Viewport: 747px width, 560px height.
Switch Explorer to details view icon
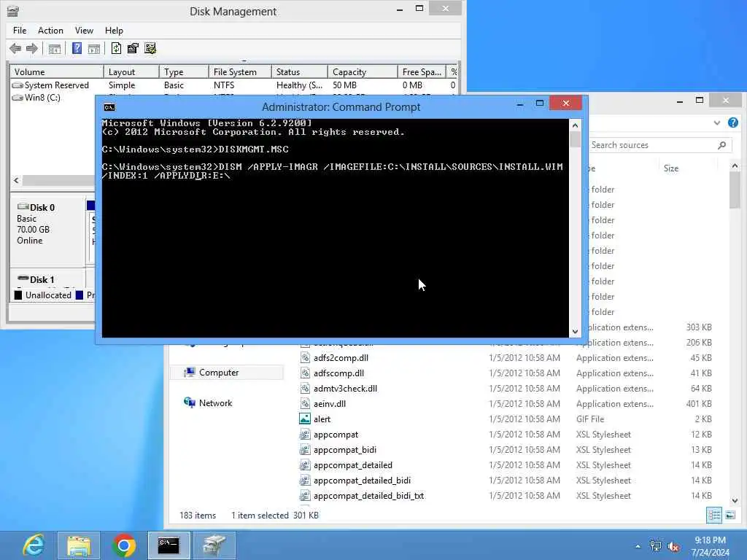(x=714, y=516)
